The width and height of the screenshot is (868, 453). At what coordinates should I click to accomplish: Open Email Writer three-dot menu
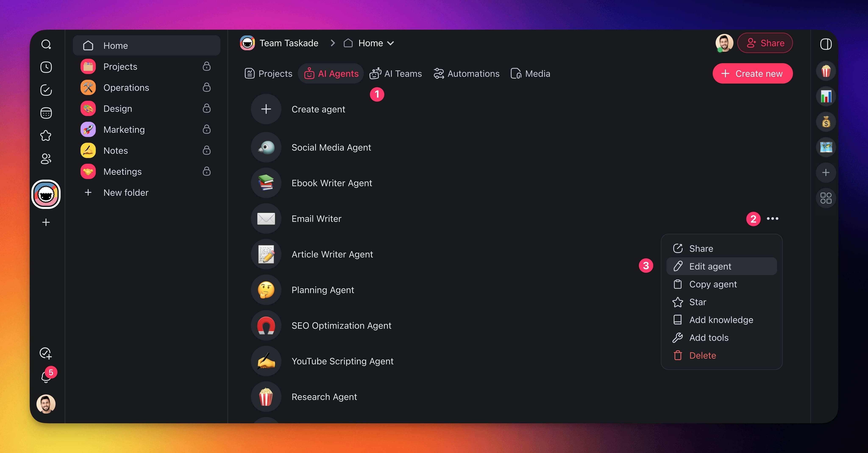[772, 219]
